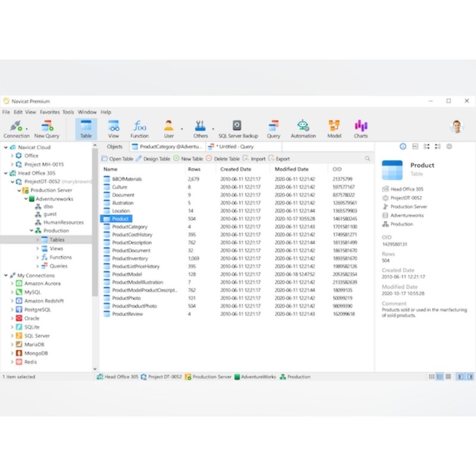
Task: Click AdventureWorks in the status bar path
Action: 255,377
